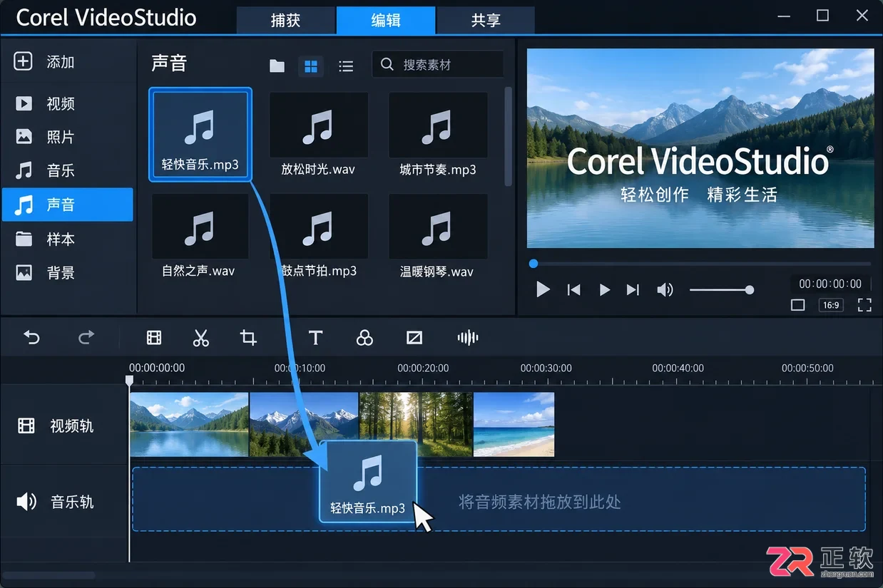883x588 pixels.
Task: Switch to the 捕获 tab
Action: pyautogui.click(x=285, y=20)
